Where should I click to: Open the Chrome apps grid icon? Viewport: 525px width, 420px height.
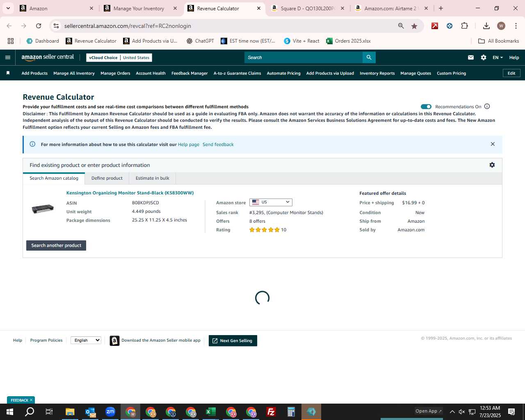tap(11, 41)
